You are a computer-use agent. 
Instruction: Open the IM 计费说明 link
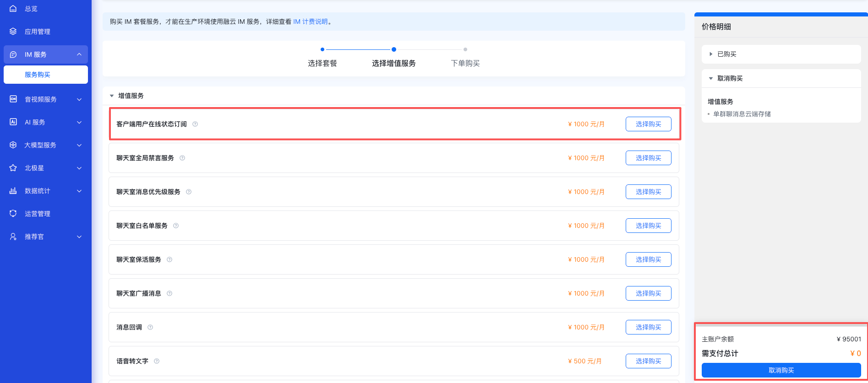tap(311, 22)
